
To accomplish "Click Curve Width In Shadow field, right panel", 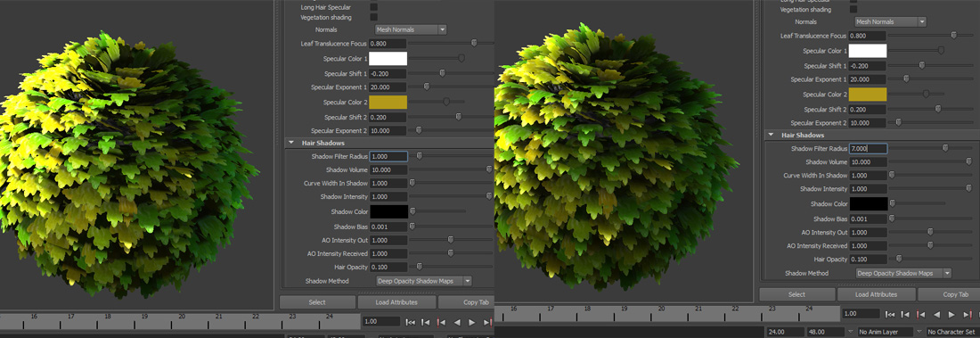I will click(868, 176).
